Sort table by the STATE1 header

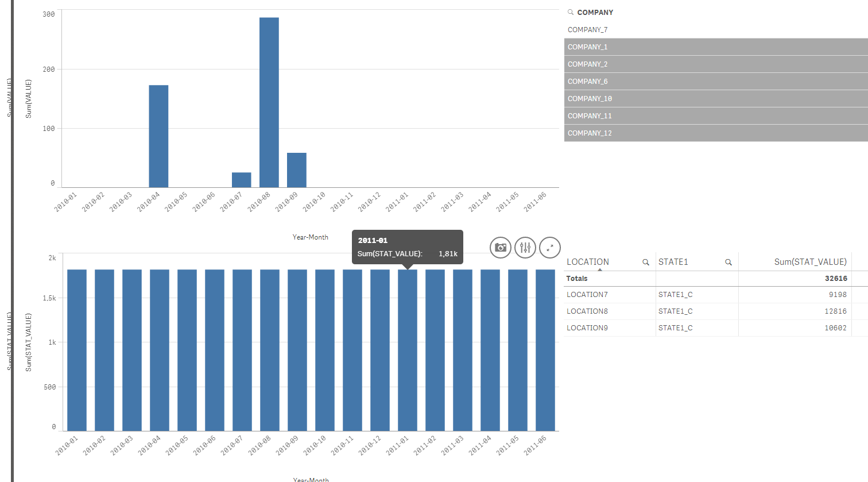[x=673, y=262]
